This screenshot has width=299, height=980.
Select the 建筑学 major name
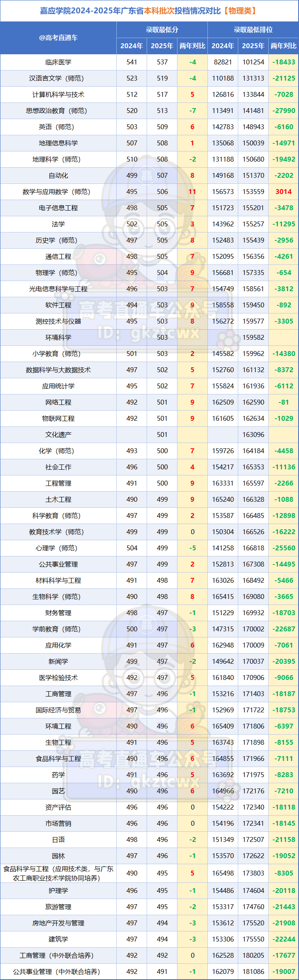click(58, 939)
